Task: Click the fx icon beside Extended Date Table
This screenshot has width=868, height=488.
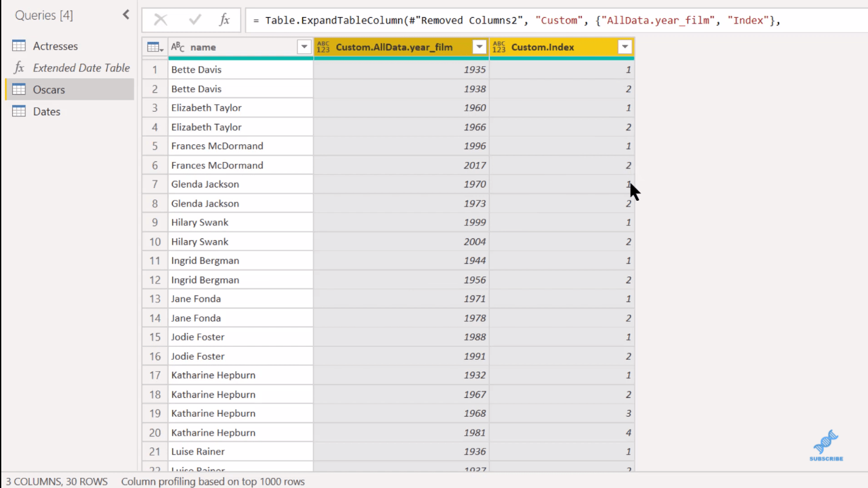Action: (x=19, y=67)
